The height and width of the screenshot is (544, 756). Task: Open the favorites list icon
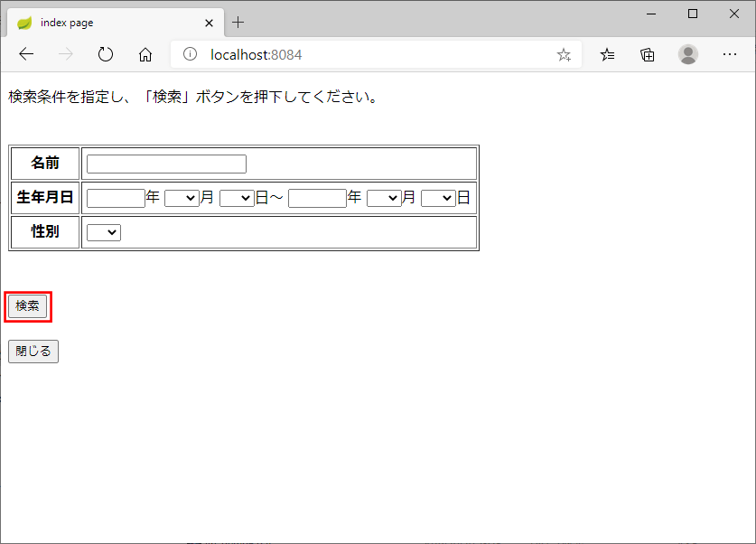pos(608,54)
